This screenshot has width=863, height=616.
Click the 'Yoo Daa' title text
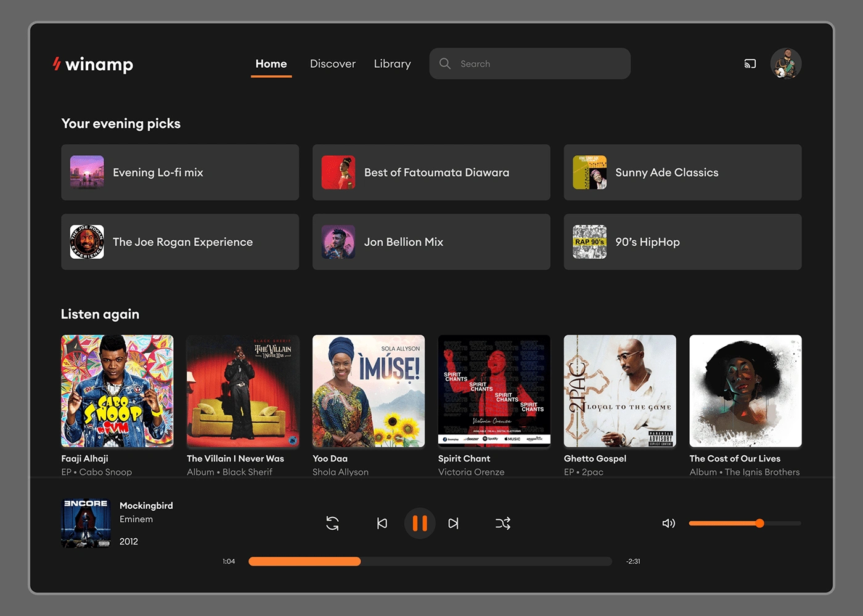[330, 459]
